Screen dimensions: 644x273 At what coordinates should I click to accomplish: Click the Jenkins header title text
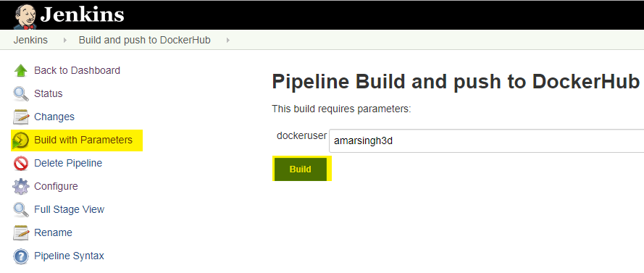coord(82,14)
